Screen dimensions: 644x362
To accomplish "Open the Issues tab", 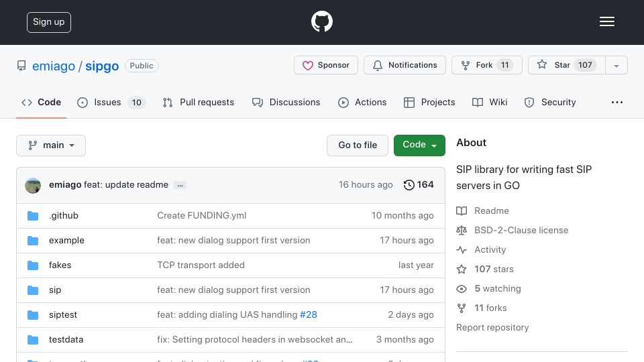I will click(x=111, y=102).
